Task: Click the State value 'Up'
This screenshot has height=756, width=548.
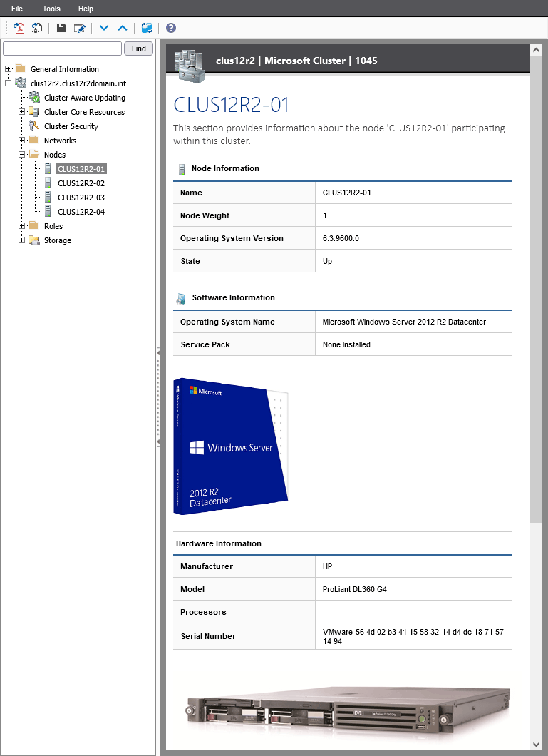Action: [328, 261]
